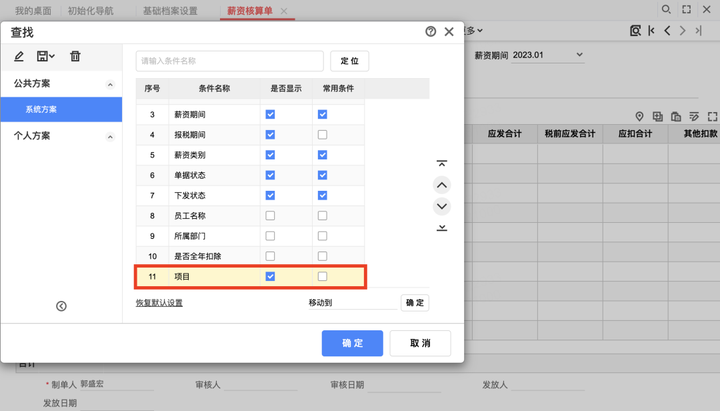Enable 是否显示 checkbox for 员工名称
This screenshot has width=720, height=411.
pos(270,215)
